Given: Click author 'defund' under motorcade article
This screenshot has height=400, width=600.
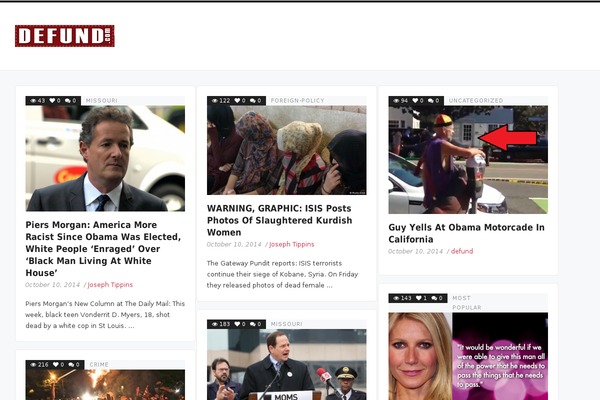Looking at the screenshot, I should [x=462, y=251].
